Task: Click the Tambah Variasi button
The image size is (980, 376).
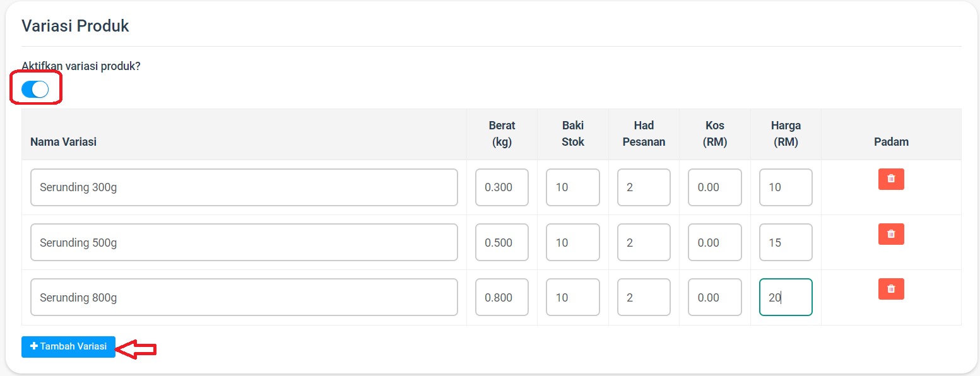Action: pos(68,347)
